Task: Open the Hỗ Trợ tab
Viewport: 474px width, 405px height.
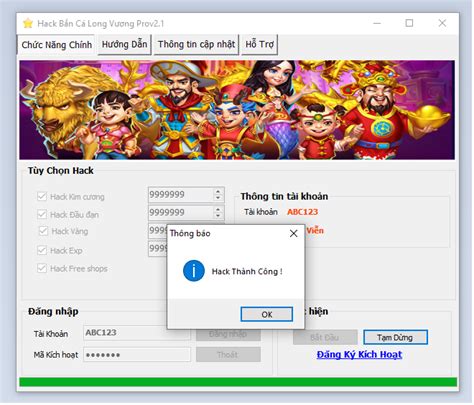Action: tap(260, 44)
